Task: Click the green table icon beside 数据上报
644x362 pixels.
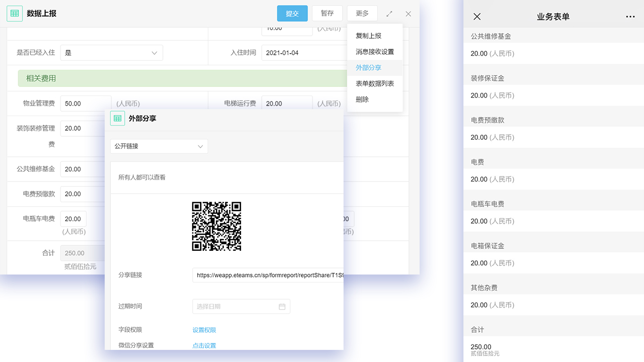Action: (15, 14)
